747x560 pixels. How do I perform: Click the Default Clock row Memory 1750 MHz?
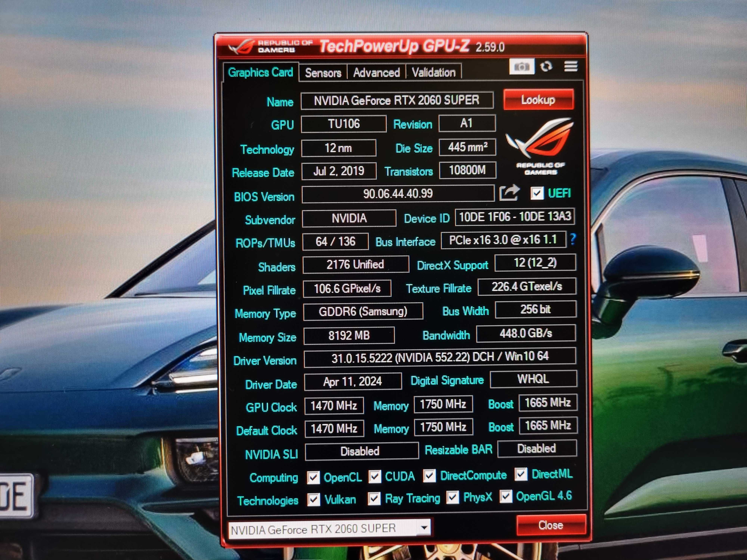pyautogui.click(x=443, y=427)
